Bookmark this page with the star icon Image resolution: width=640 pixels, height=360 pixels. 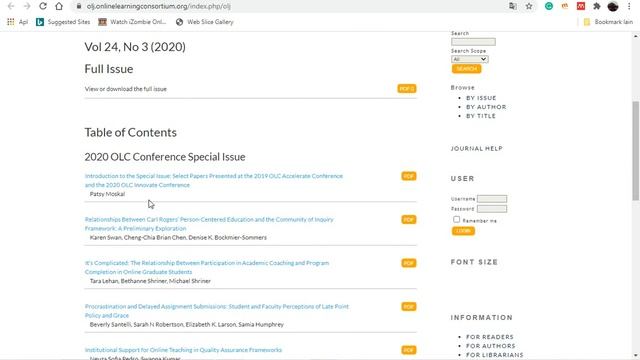pyautogui.click(x=529, y=6)
